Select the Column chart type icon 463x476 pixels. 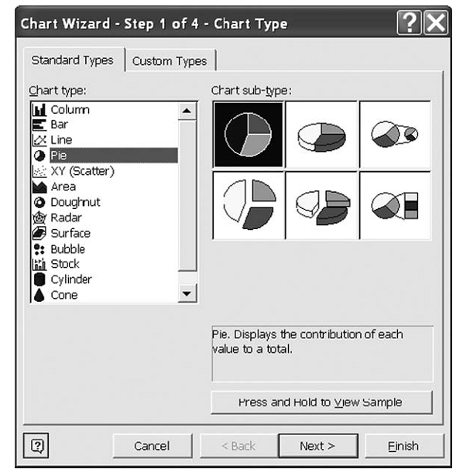click(39, 110)
